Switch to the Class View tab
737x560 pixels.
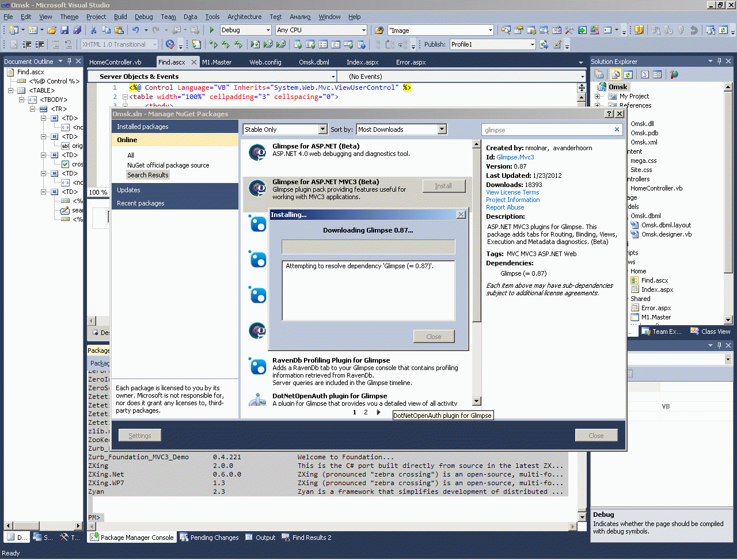[x=711, y=332]
